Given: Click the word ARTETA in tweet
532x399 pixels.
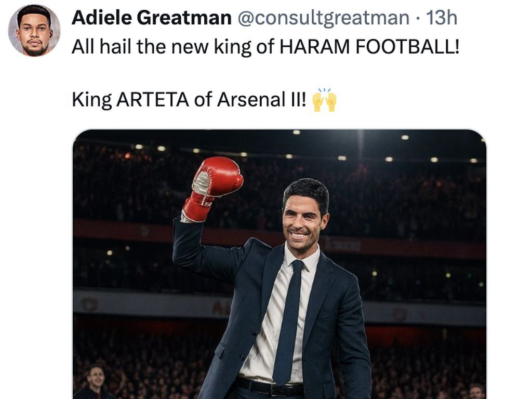Looking at the screenshot, I should tap(152, 99).
